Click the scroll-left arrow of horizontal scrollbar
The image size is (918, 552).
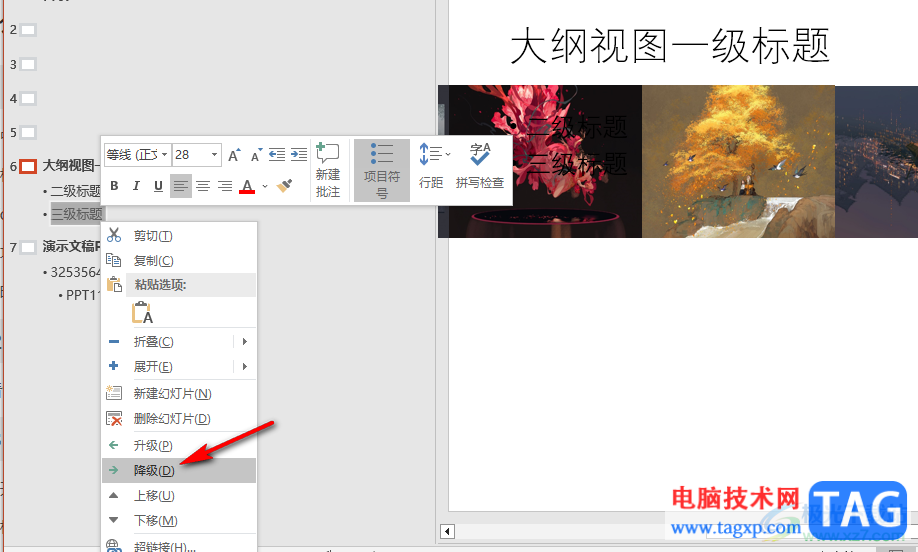coord(447,532)
